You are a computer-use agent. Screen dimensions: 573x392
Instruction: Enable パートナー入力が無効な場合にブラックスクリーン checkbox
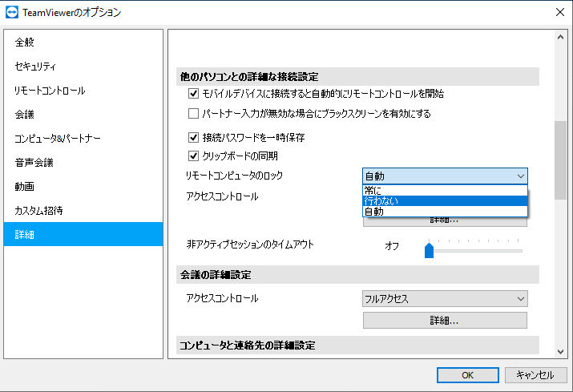coord(193,113)
